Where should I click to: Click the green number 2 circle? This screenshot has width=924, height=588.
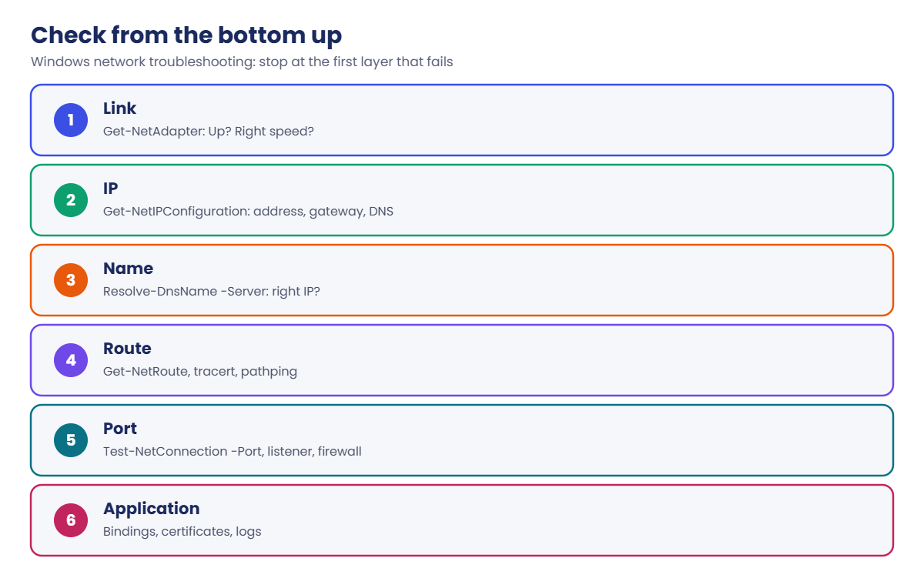click(71, 200)
